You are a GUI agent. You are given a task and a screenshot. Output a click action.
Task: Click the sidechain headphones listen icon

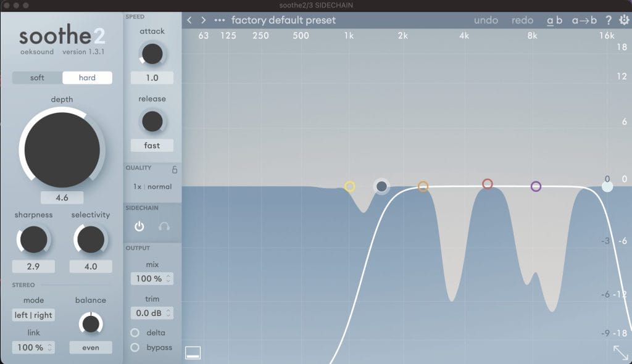[164, 226]
